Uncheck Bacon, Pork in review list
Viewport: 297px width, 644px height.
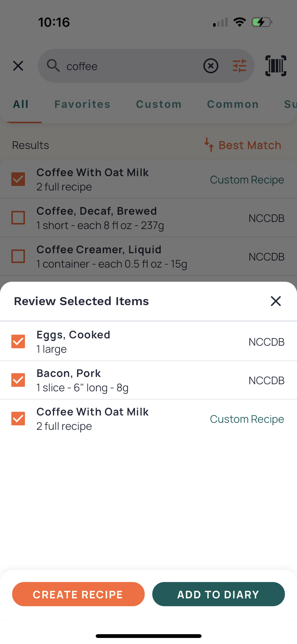pyautogui.click(x=18, y=380)
